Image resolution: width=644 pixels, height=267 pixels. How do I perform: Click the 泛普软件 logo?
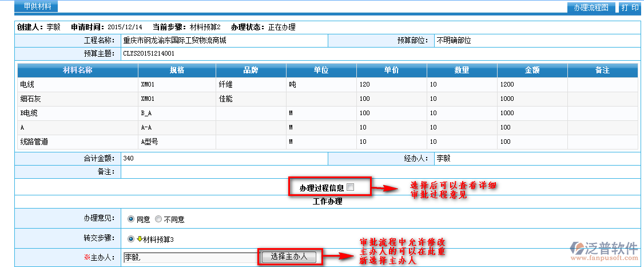click(x=604, y=250)
